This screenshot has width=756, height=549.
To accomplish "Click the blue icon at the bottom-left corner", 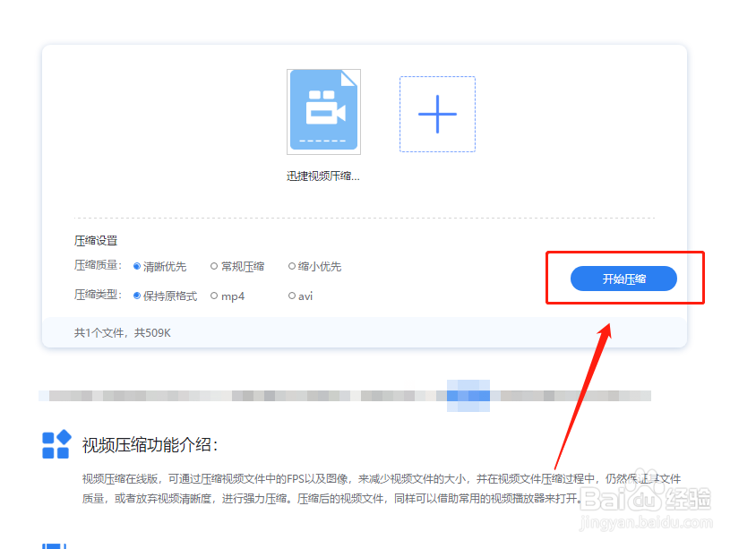I will click(x=54, y=544).
